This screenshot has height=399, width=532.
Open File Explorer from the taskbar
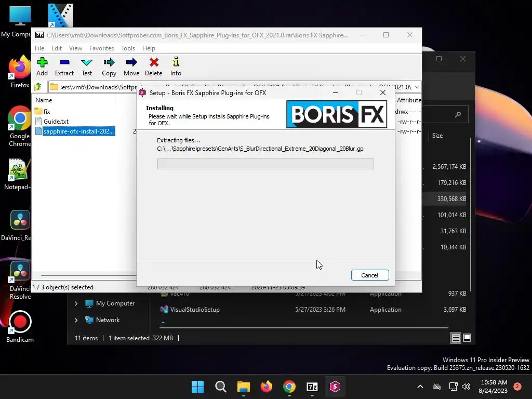point(244,387)
